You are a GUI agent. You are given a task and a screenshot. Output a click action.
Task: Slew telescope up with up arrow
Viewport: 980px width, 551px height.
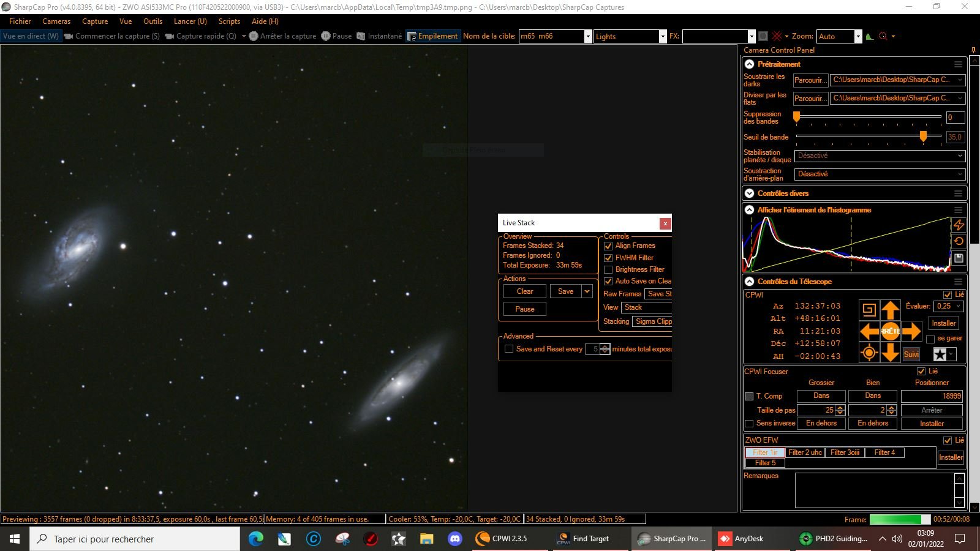click(890, 310)
